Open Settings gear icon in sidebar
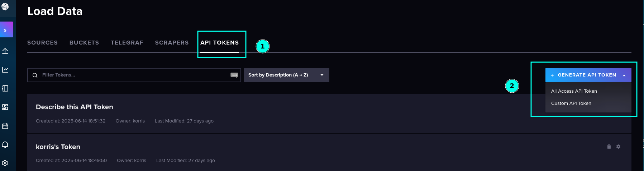The width and height of the screenshot is (644, 171). coord(5,163)
